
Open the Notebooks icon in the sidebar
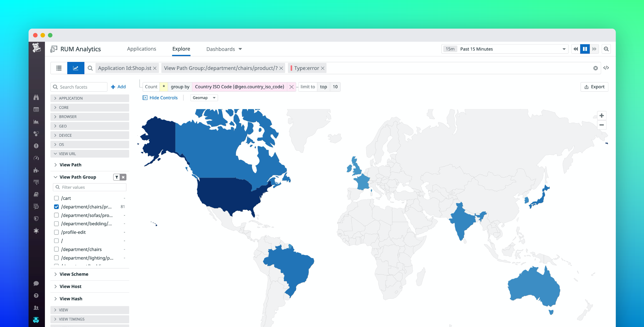[36, 194]
